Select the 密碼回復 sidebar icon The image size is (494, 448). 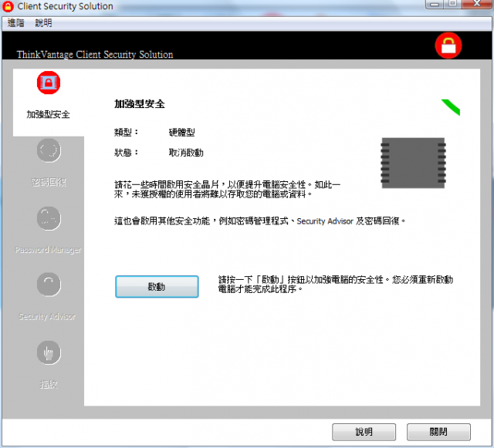(49, 150)
